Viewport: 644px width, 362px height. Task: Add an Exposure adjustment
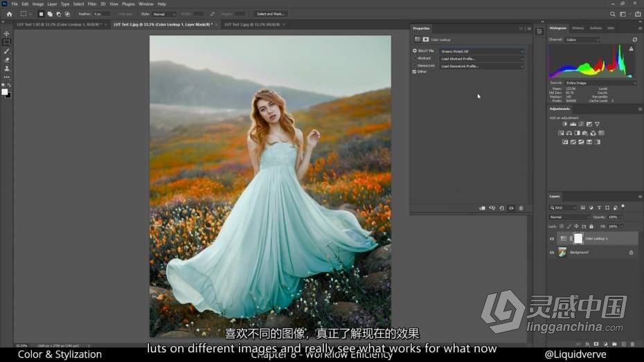pos(589,124)
